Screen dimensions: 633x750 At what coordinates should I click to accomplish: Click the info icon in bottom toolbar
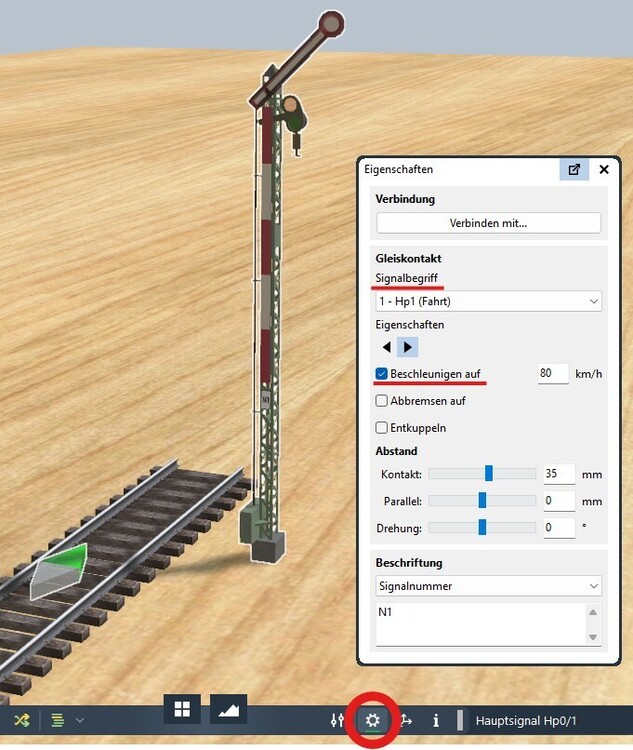436,720
